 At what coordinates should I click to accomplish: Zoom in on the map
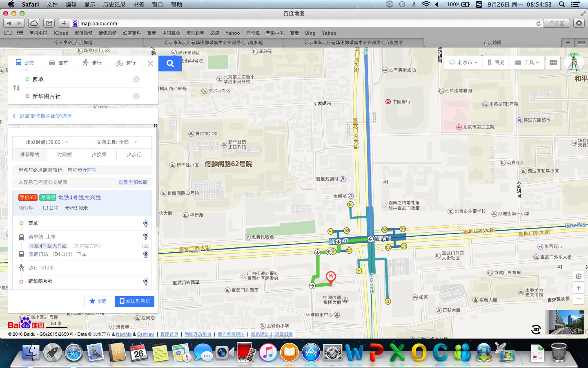[578, 288]
